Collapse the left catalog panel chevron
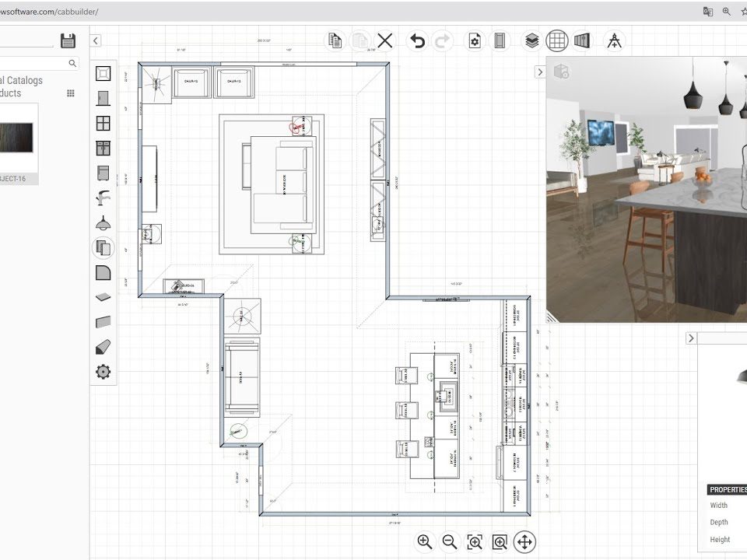 tap(95, 41)
